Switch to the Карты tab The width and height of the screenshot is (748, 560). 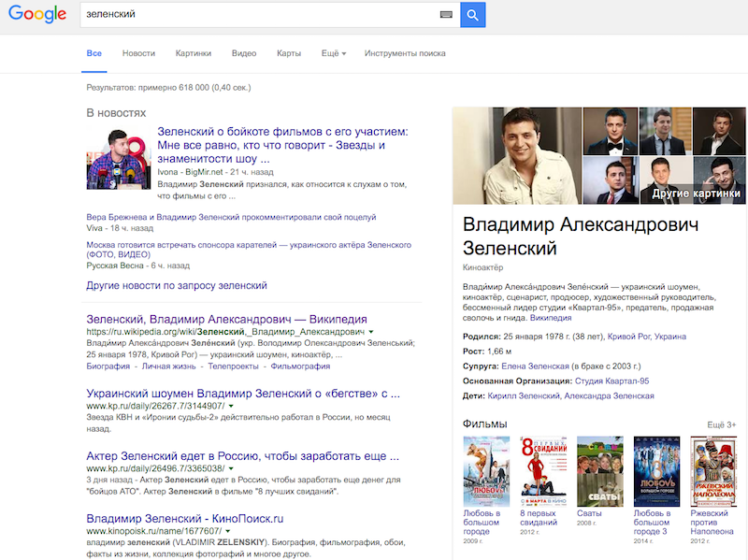[x=289, y=53]
